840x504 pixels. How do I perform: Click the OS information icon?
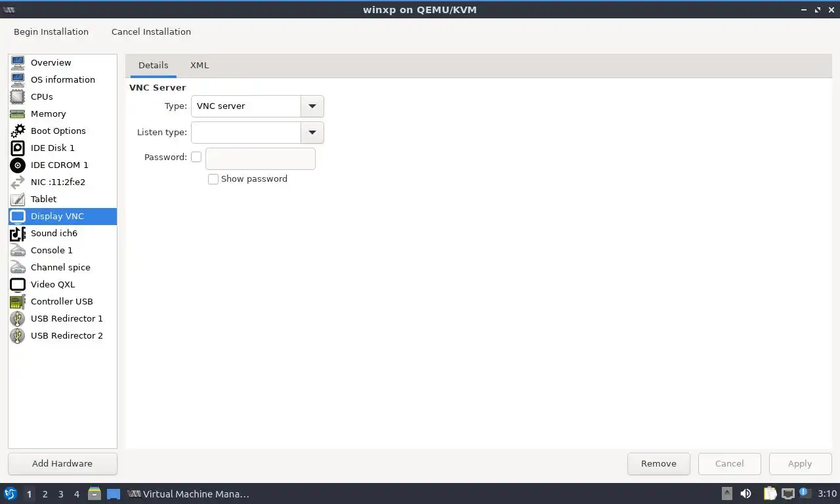[18, 79]
